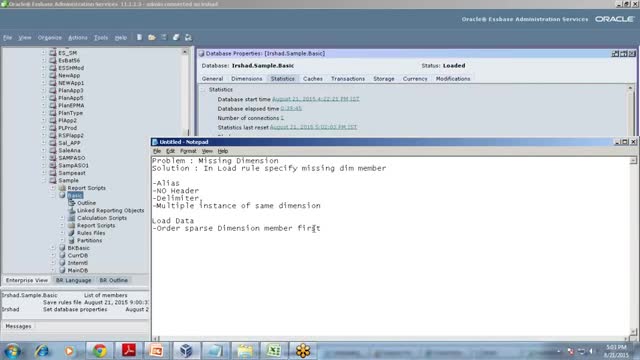Click the BKBasic database icon
This screenshot has width=640, height=360.
click(x=62, y=248)
